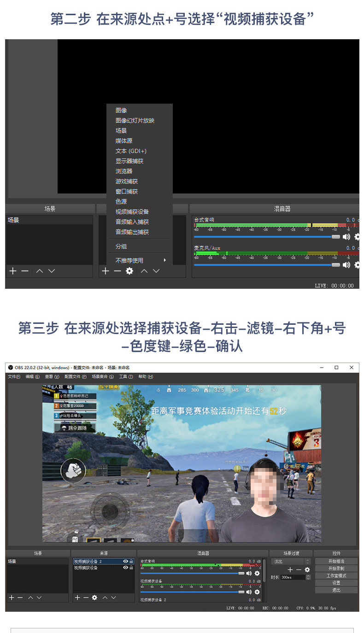Image resolution: width=364 pixels, height=633 pixels.
Task: Open 视频捕获设备 gear settings in OBS 22.0.2 mixer
Action: [x=257, y=592]
